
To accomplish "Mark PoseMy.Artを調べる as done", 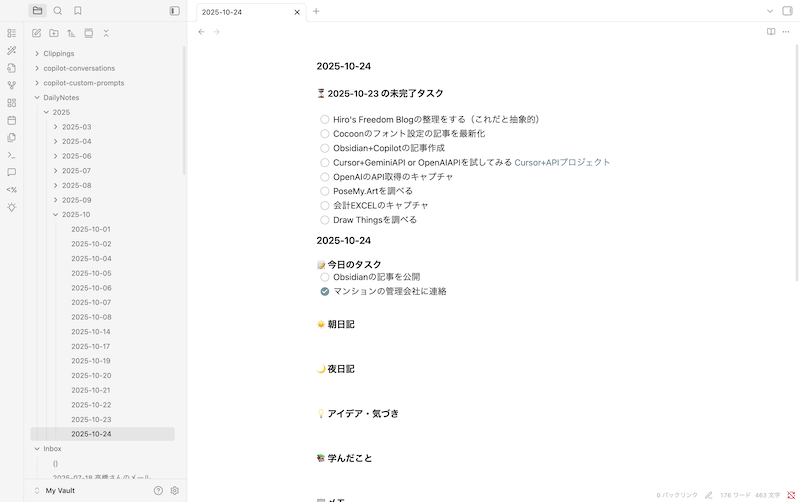I will 325,191.
